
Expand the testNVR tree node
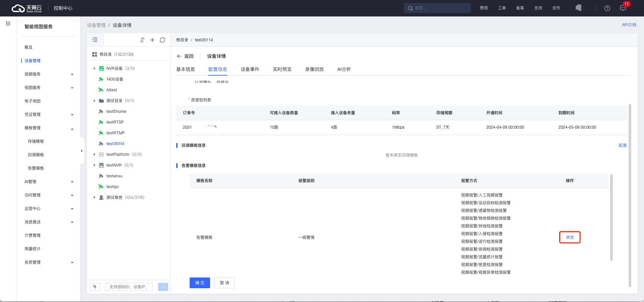point(94,165)
